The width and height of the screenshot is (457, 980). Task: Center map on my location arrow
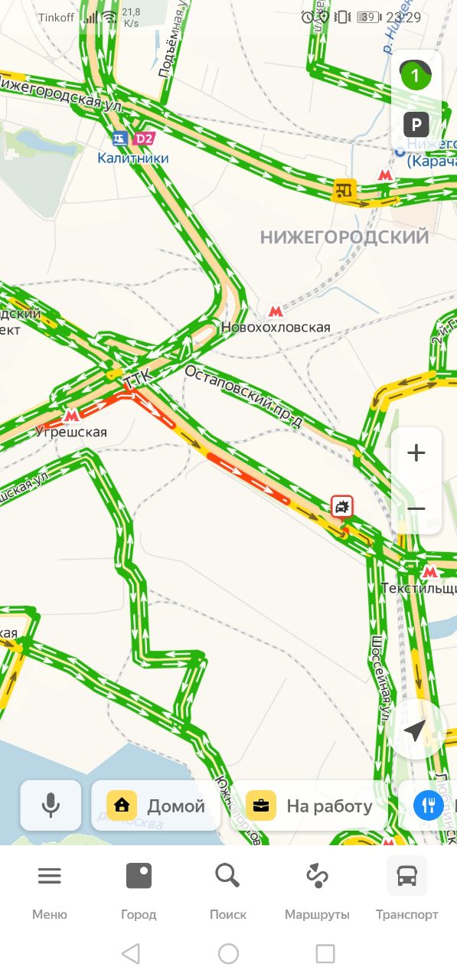pos(415,730)
